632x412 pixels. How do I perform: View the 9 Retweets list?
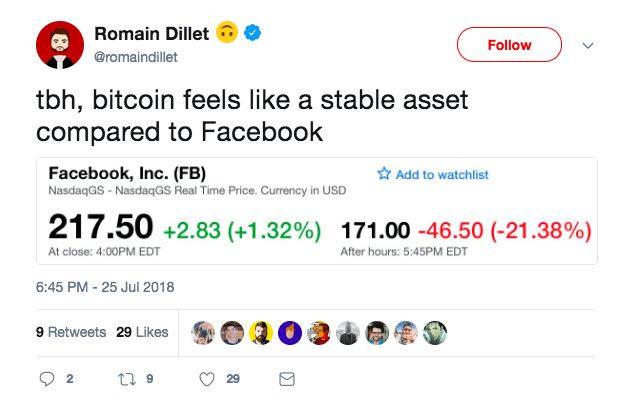[70, 332]
